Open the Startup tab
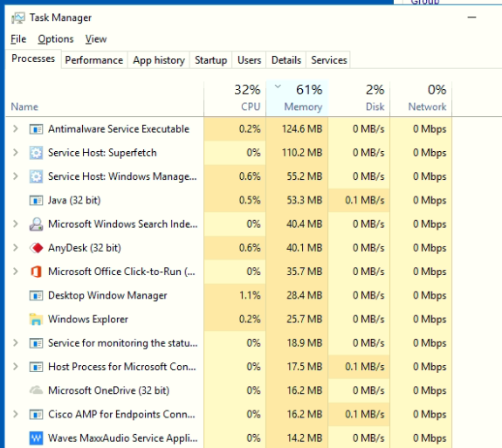This screenshot has width=502, height=448. click(211, 60)
